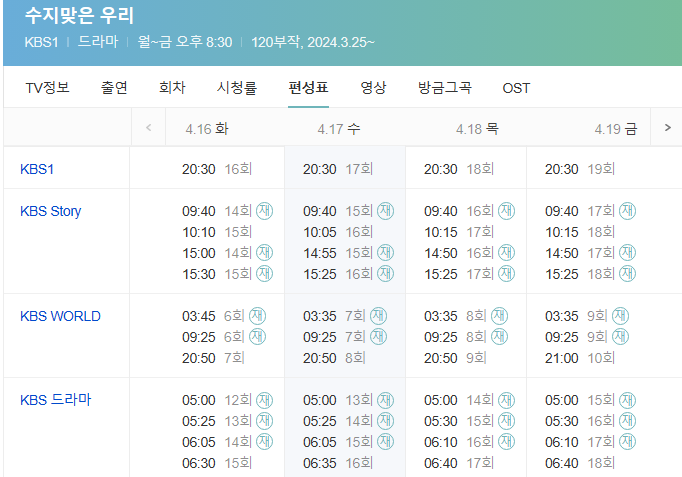Image resolution: width=682 pixels, height=477 pixels.
Task: Click the rerun badge beside 09:40 14회
Action: pos(264,211)
